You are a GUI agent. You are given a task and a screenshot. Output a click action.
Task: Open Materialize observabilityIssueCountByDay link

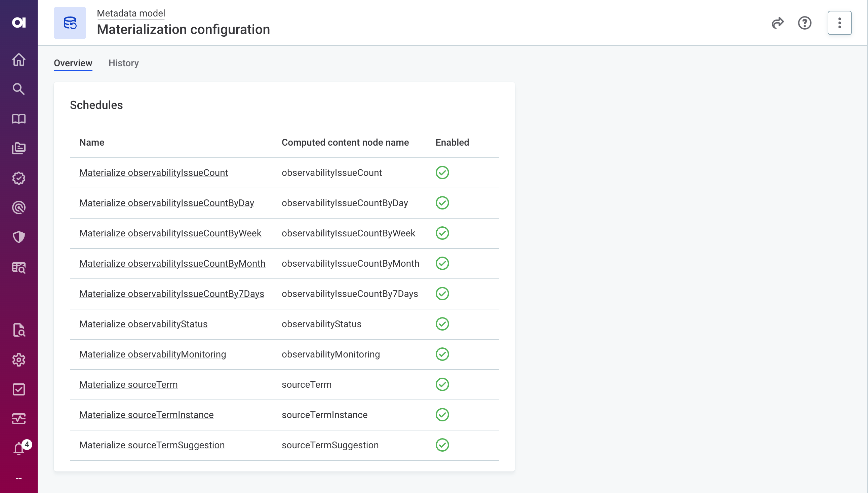coord(167,203)
